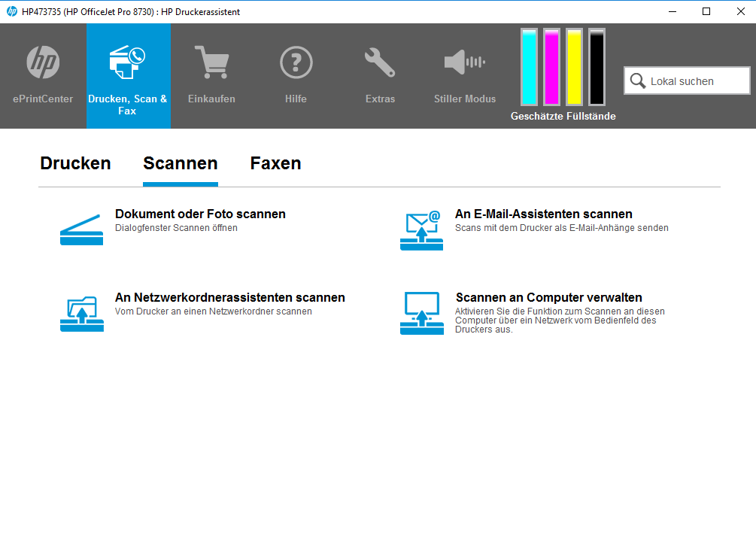
Task: Open the ePrintCenter HP logo icon
Action: 43,62
